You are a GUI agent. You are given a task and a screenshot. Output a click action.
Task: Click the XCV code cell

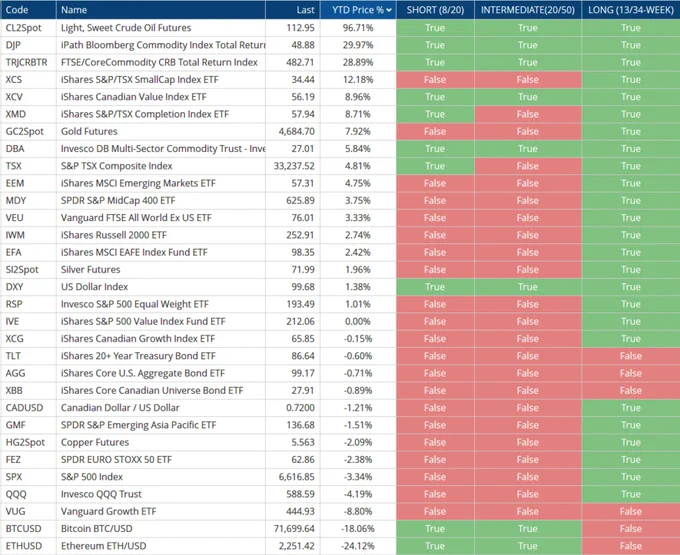14,97
